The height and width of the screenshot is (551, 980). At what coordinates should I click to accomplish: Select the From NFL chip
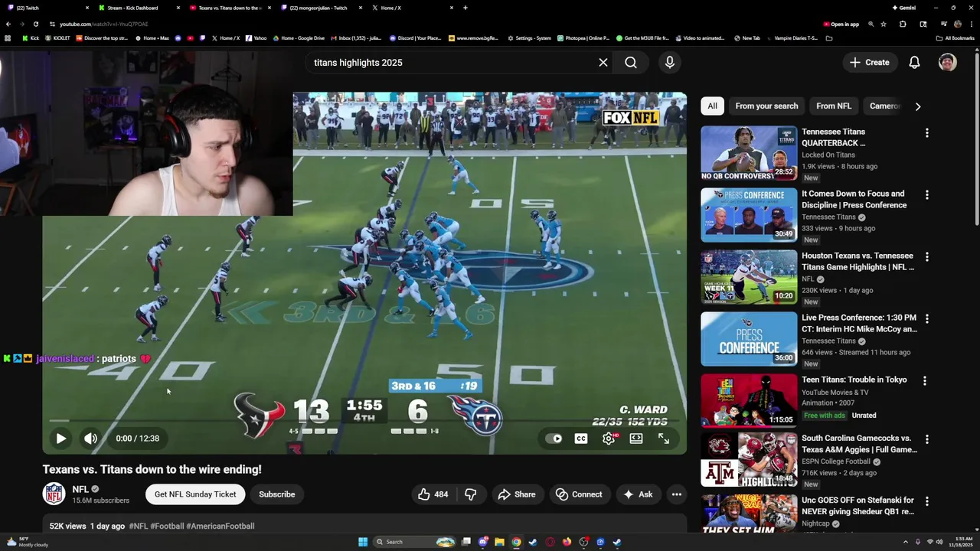(834, 106)
